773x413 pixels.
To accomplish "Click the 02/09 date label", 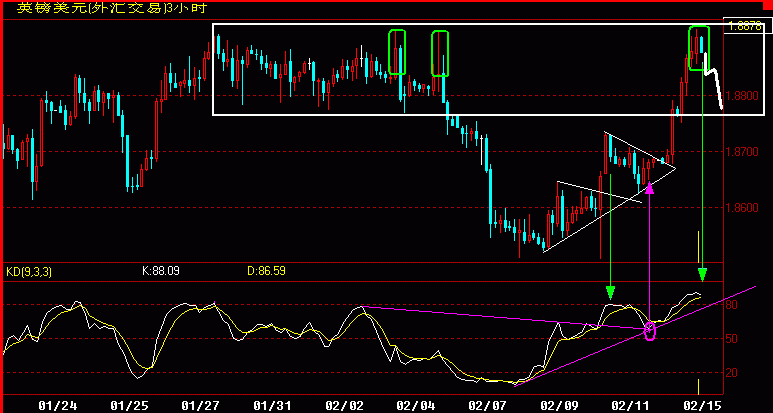I will [x=560, y=406].
